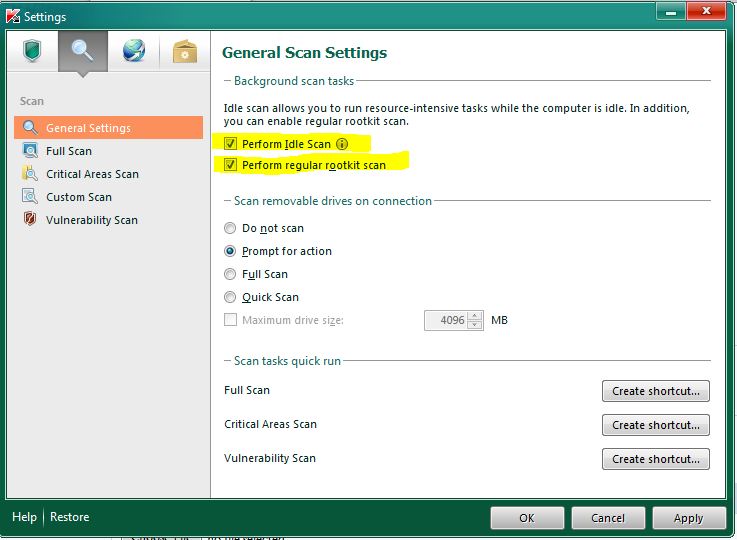Click the Apply button

click(689, 518)
